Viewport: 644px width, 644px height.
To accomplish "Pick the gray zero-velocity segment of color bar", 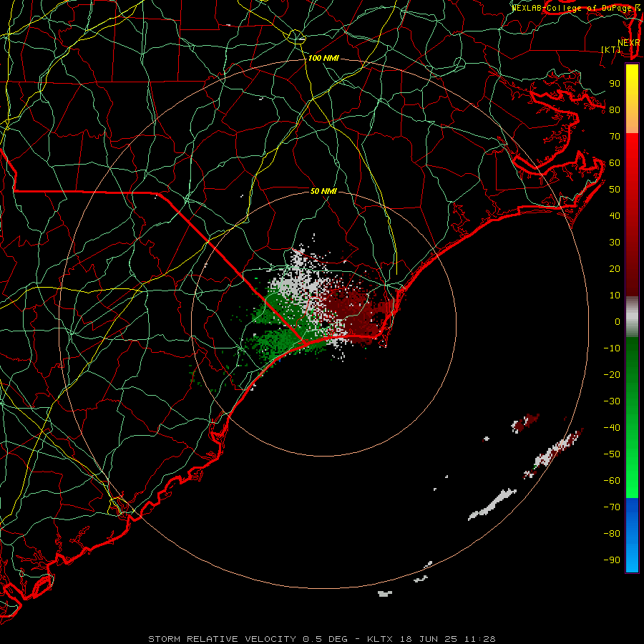I will coord(632,317).
